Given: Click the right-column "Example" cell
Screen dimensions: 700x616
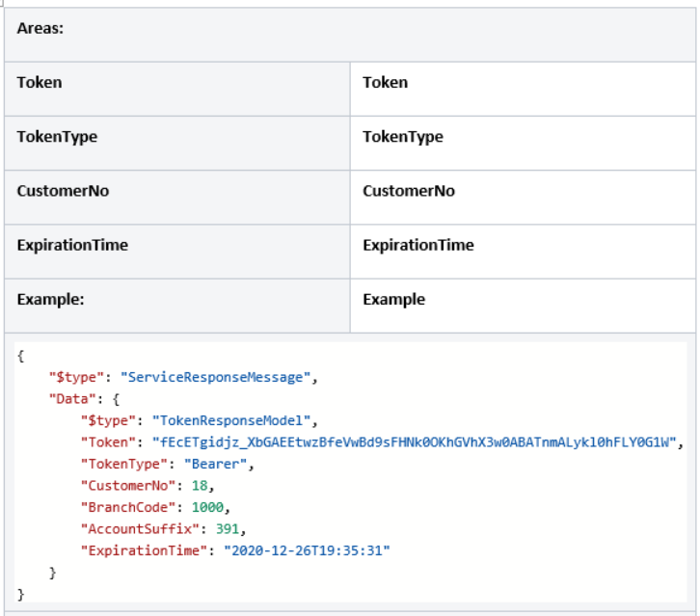Looking at the screenshot, I should click(524, 299).
